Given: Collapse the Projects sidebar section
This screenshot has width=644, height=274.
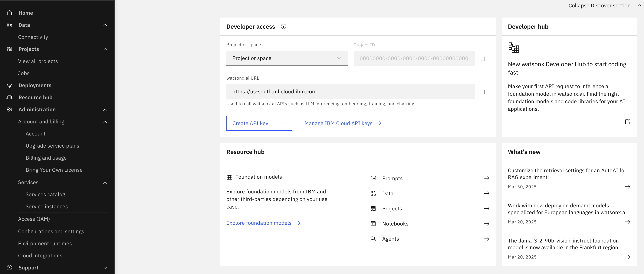Looking at the screenshot, I should [105, 49].
